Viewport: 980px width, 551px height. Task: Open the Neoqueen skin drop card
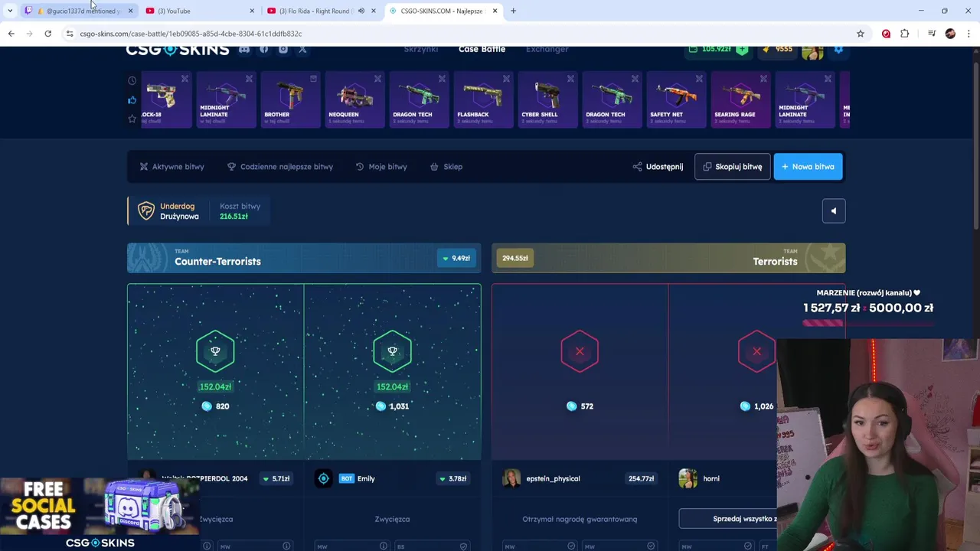click(x=354, y=99)
